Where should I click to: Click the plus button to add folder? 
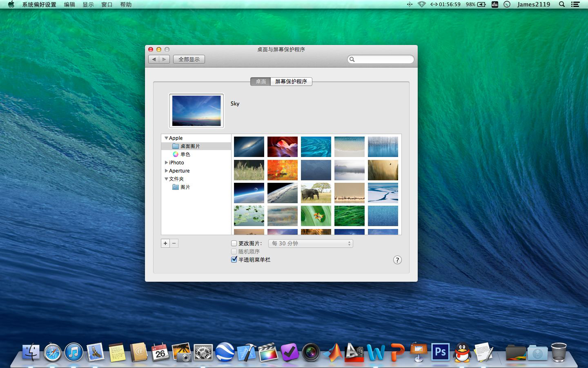pos(165,243)
